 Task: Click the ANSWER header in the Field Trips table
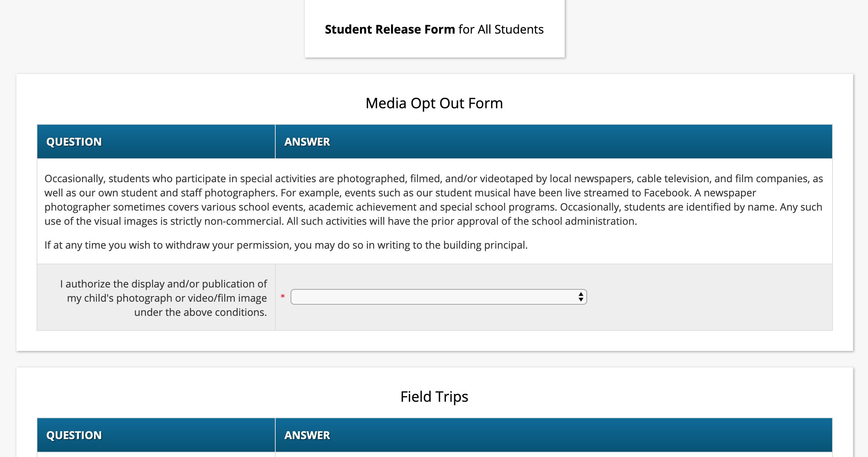pos(307,435)
